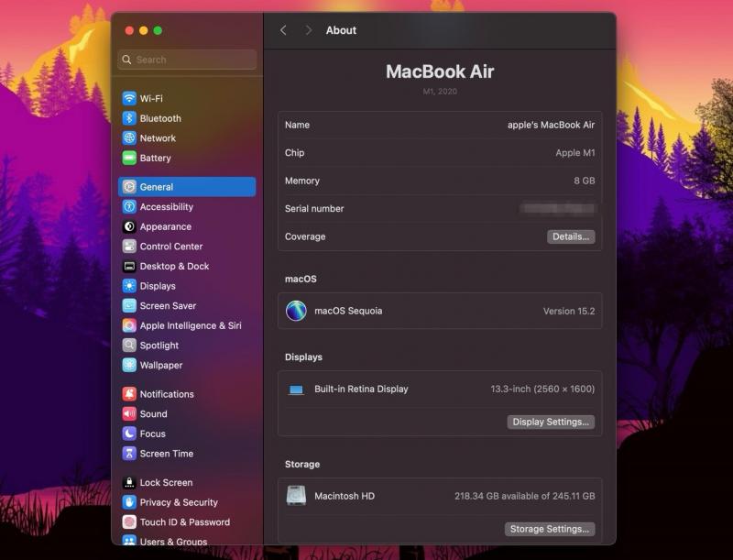Screen dimensions: 733x560
Task: Go back with the left chevron
Action: (x=283, y=30)
